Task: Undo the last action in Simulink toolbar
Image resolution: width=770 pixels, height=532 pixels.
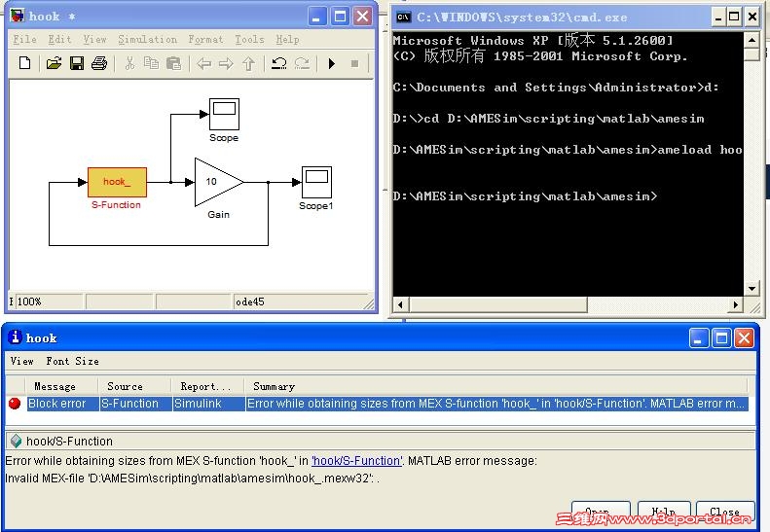Action: (279, 63)
